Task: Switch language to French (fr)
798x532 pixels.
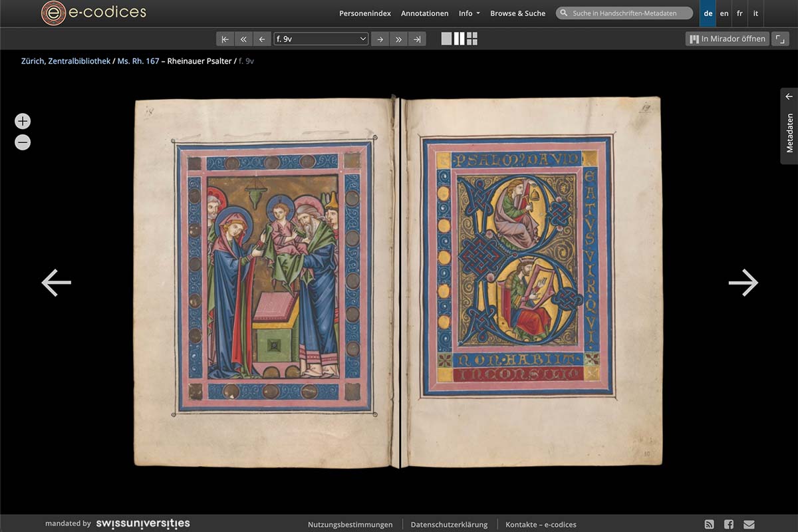Action: point(739,13)
